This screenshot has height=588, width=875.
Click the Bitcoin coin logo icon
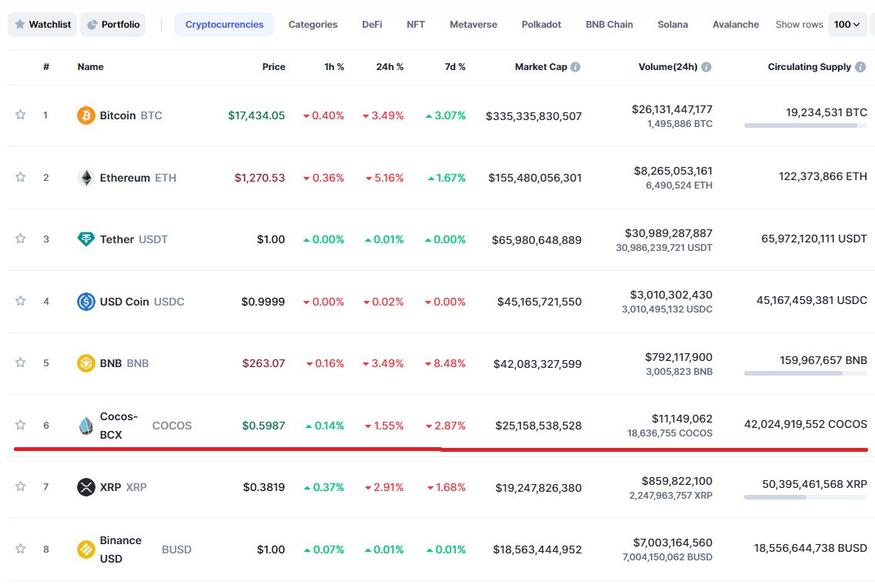tap(86, 115)
